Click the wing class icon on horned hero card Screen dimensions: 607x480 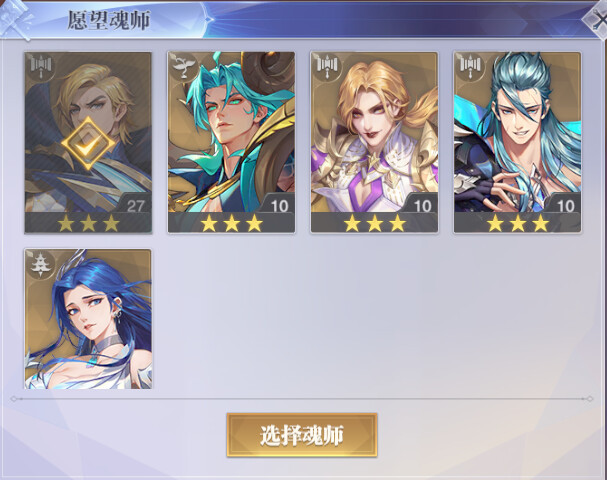[x=184, y=67]
